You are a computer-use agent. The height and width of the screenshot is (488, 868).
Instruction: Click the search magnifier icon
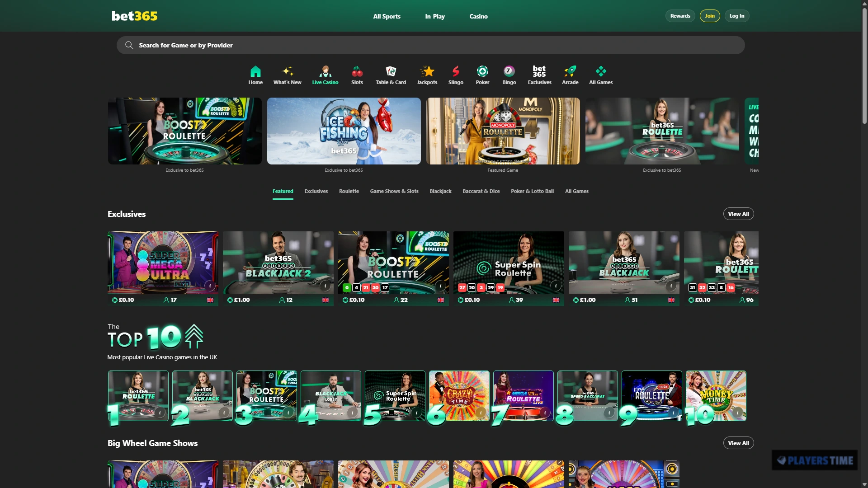coord(129,45)
